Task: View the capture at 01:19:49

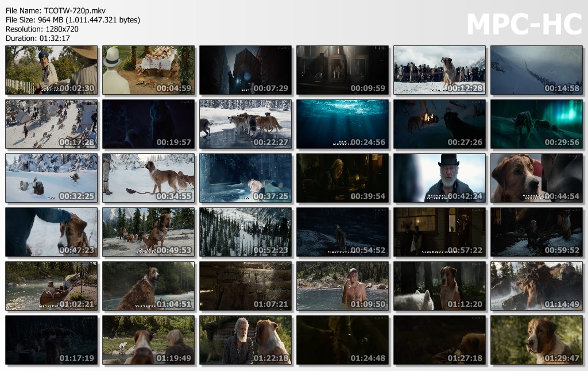Action: [149, 340]
